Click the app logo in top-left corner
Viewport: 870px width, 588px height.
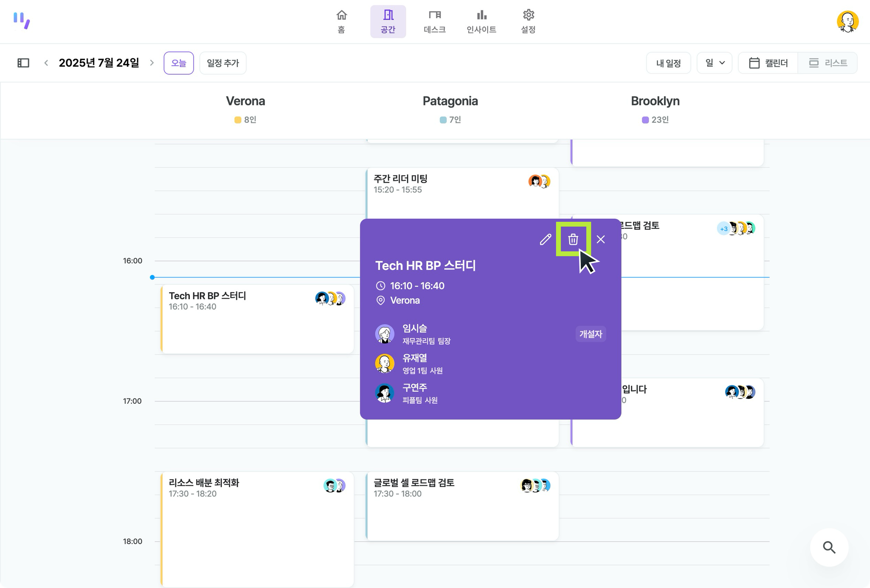click(x=21, y=21)
